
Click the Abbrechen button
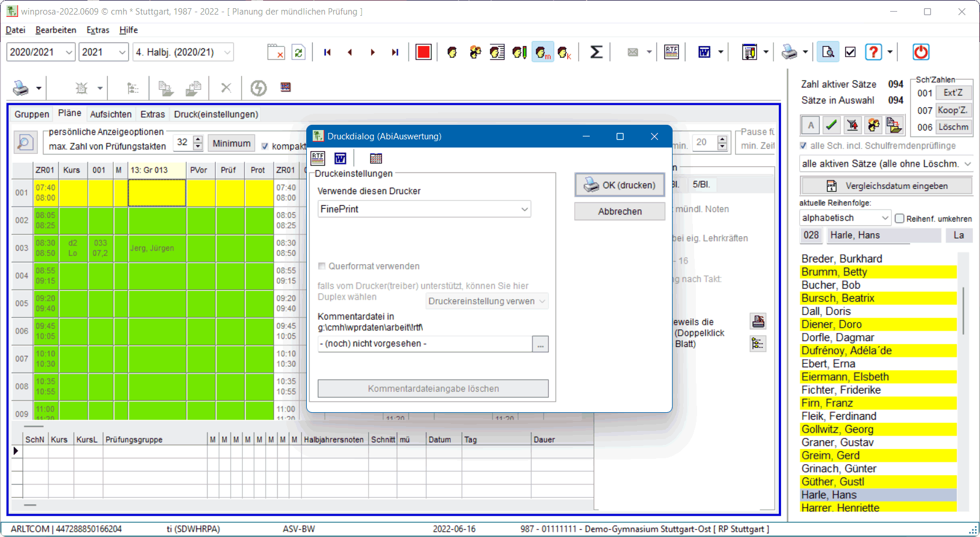(x=619, y=211)
